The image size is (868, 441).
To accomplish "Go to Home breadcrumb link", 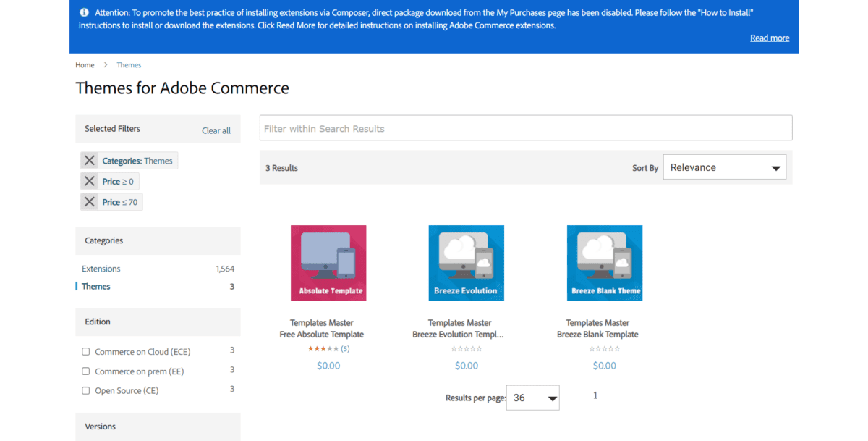I will pyautogui.click(x=85, y=65).
